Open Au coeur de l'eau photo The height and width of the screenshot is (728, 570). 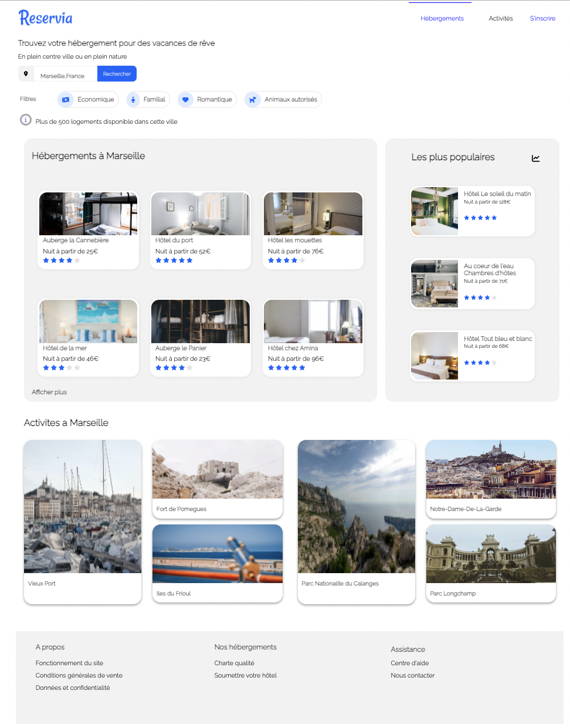(435, 283)
